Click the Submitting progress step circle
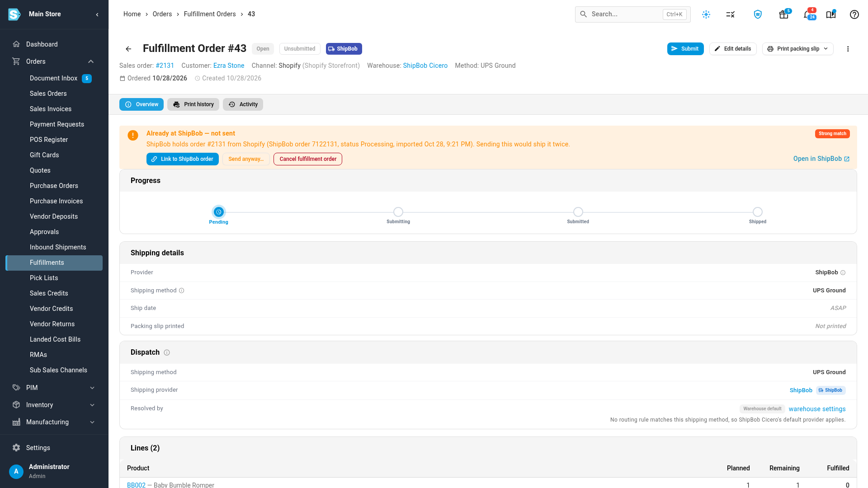This screenshot has height=488, width=868. click(398, 212)
